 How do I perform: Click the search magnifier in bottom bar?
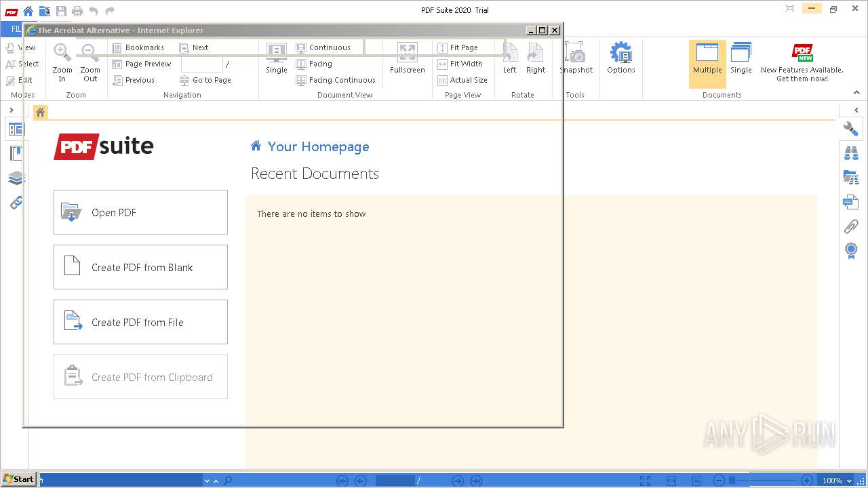click(x=228, y=481)
